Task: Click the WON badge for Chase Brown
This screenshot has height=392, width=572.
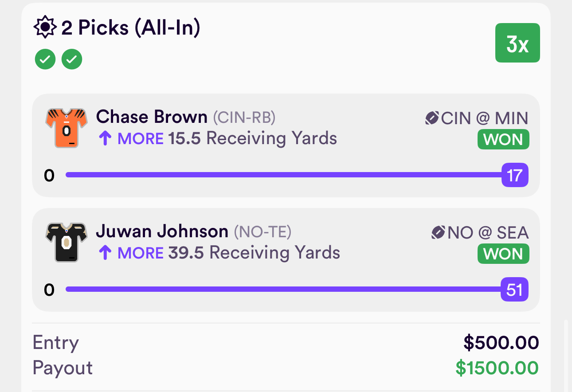Action: pos(503,140)
